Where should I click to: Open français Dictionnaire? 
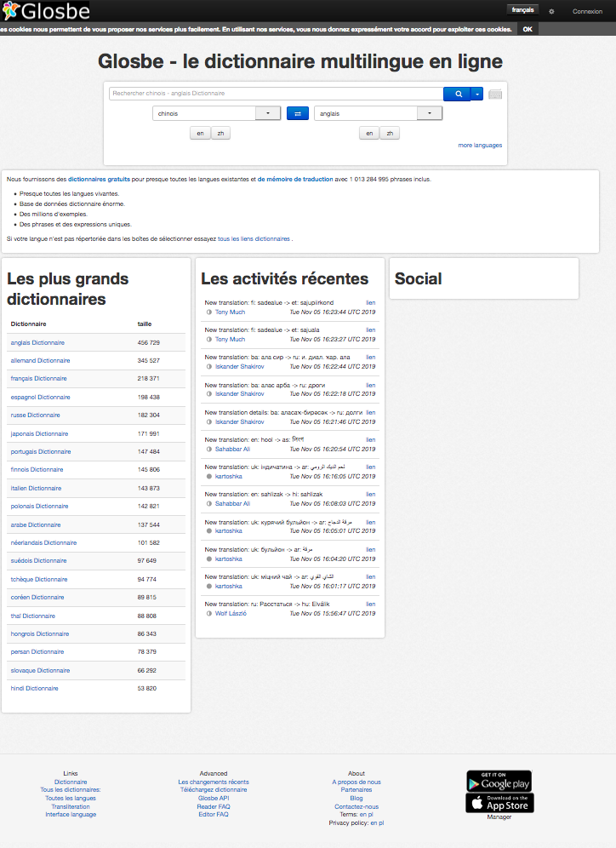(38, 379)
